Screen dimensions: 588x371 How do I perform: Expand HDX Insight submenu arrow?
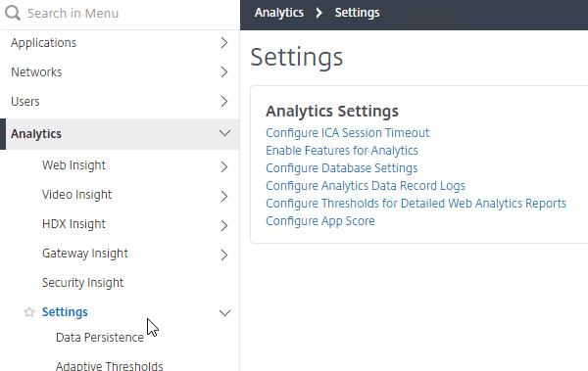pos(224,225)
